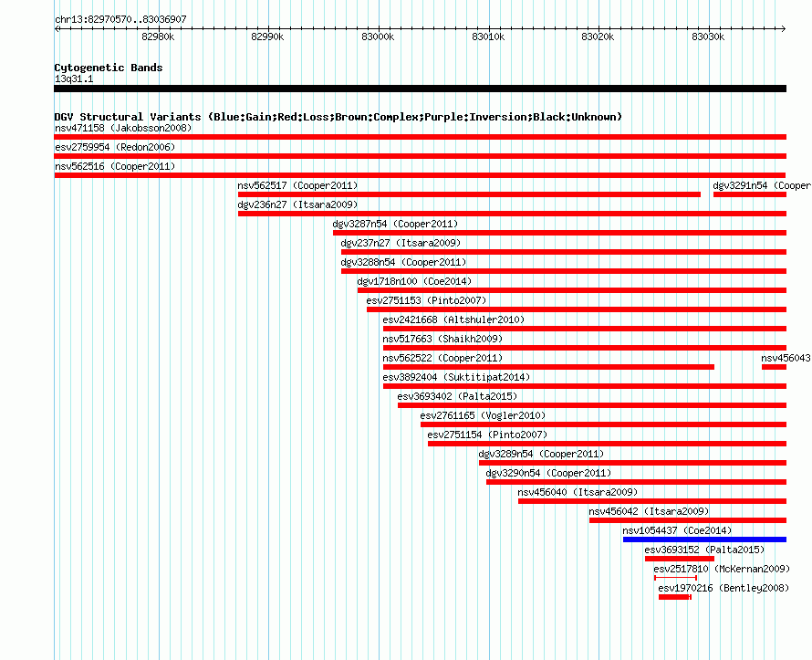Click short red bar under dgv3291n54
The height and width of the screenshot is (660, 812).
coord(750,194)
